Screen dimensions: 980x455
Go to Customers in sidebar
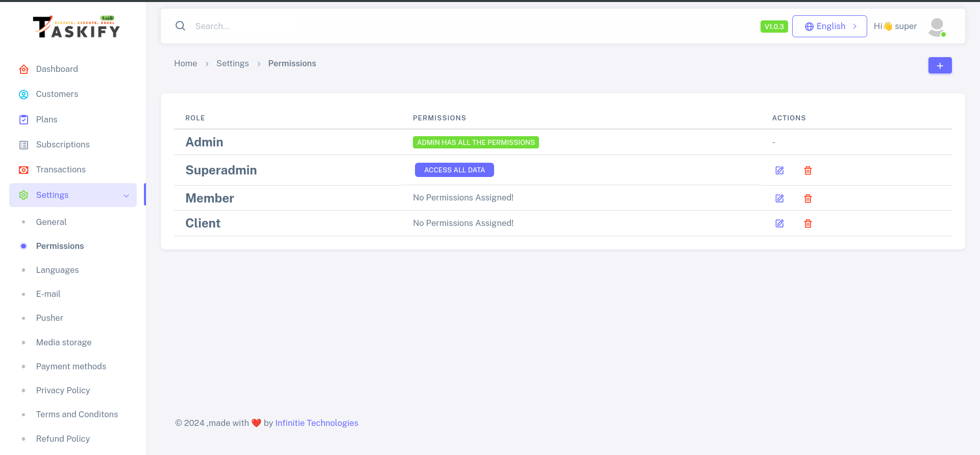[57, 94]
